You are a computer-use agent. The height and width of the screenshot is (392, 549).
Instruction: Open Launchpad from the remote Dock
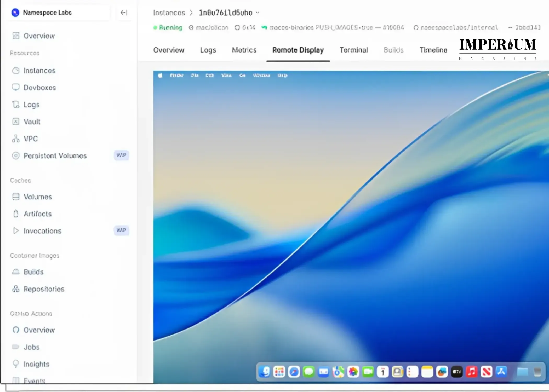[x=279, y=372]
